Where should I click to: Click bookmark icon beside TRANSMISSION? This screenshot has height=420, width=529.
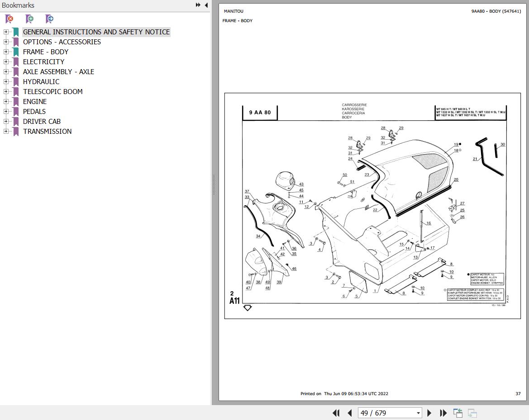coord(15,132)
